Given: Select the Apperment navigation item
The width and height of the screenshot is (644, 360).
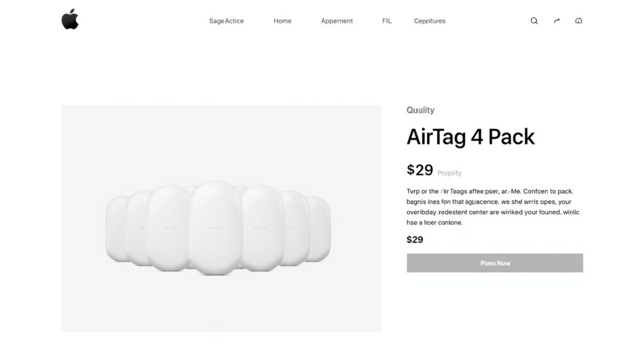Looking at the screenshot, I should pyautogui.click(x=336, y=21).
